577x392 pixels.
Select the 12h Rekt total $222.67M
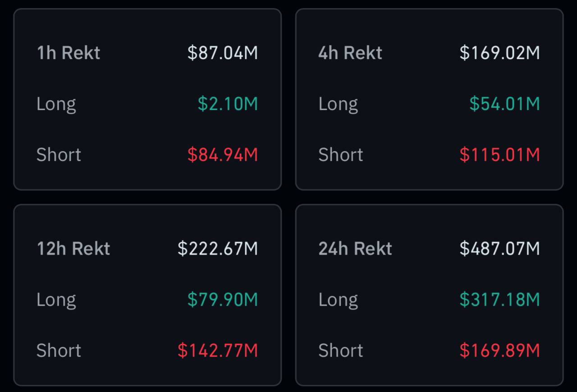[x=218, y=249]
